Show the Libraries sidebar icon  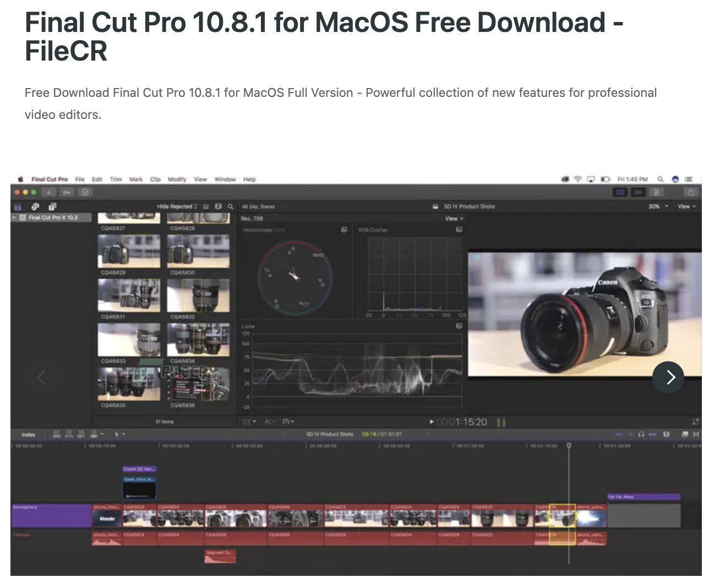tap(18, 206)
